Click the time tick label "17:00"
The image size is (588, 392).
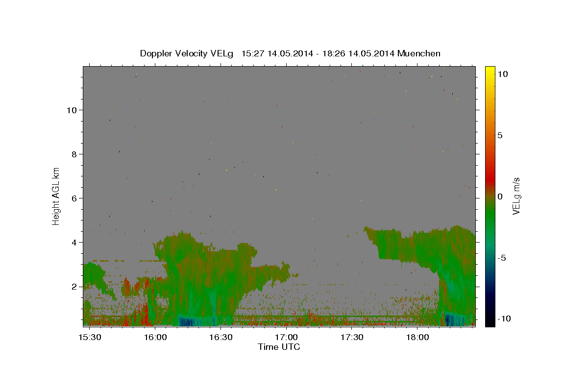286,338
